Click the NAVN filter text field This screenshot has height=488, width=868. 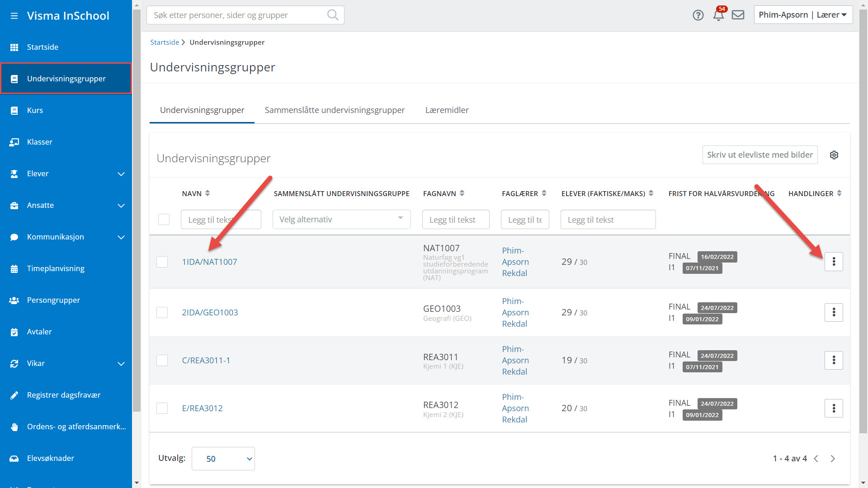pyautogui.click(x=221, y=220)
